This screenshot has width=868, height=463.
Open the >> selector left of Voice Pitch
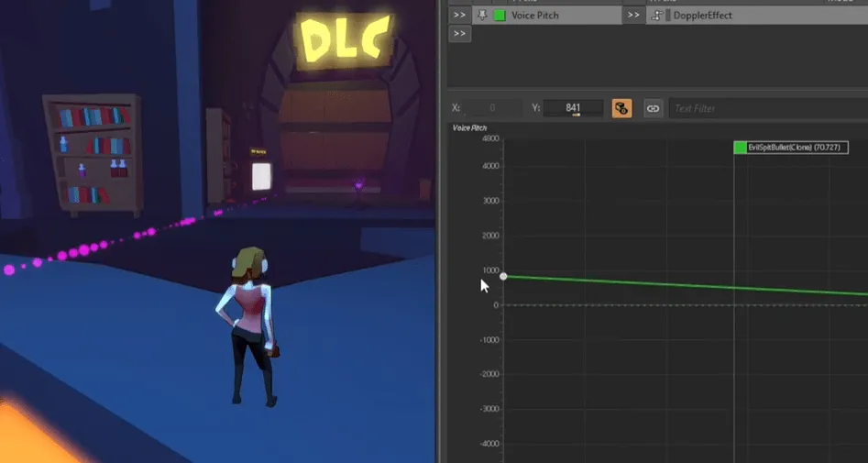tap(459, 16)
